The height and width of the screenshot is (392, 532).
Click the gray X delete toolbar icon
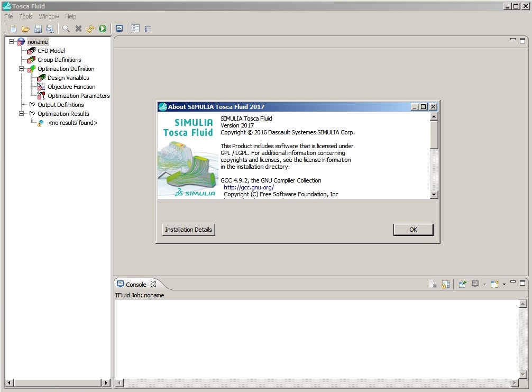(x=78, y=29)
